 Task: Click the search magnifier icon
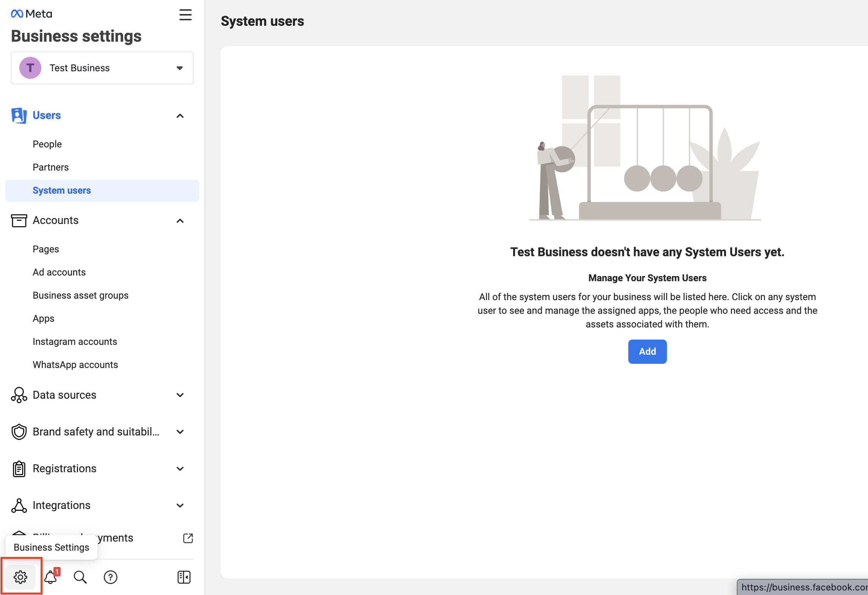[80, 577]
